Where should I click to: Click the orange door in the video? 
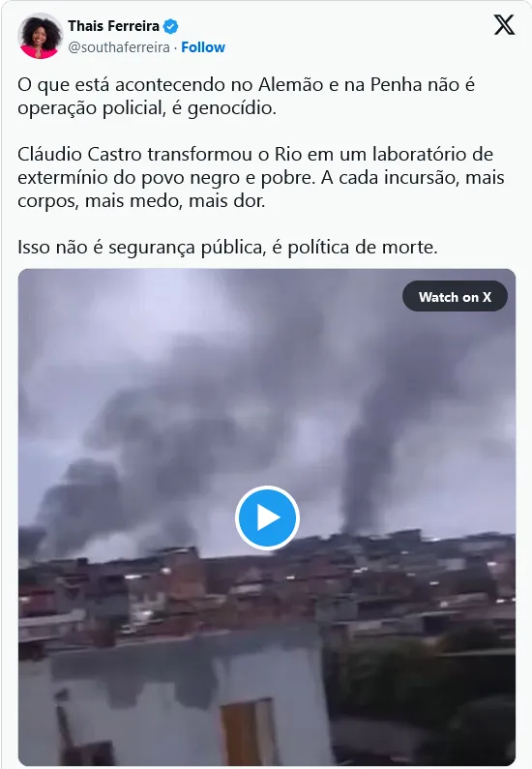coord(250,732)
